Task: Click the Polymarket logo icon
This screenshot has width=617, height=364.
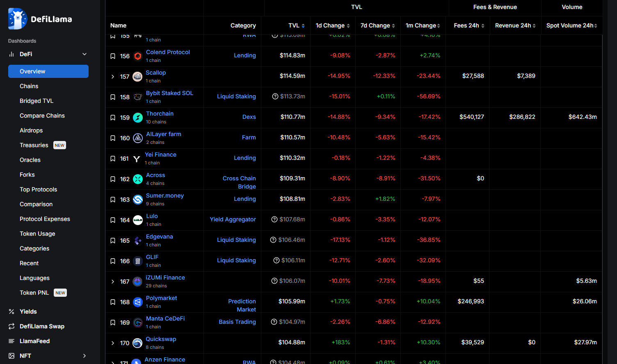Action: coord(138,302)
